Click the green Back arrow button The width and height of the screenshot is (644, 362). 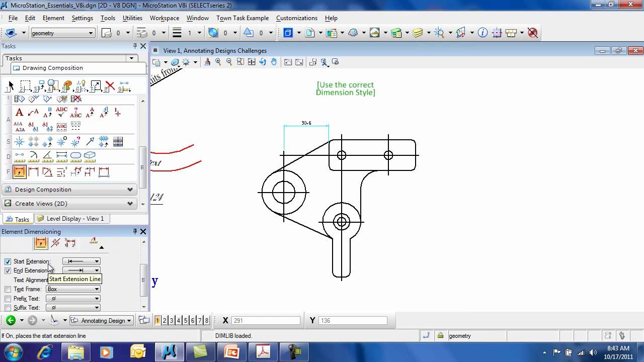click(x=11, y=320)
